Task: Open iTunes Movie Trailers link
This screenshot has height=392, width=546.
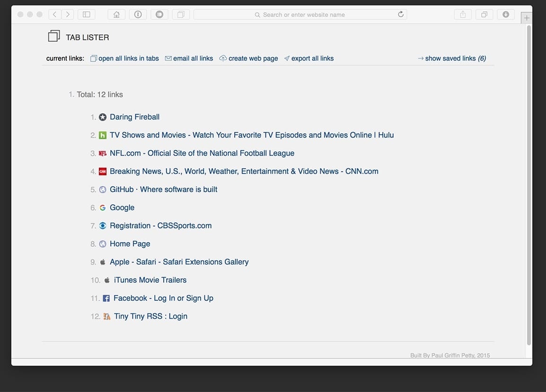Action: [x=150, y=280]
